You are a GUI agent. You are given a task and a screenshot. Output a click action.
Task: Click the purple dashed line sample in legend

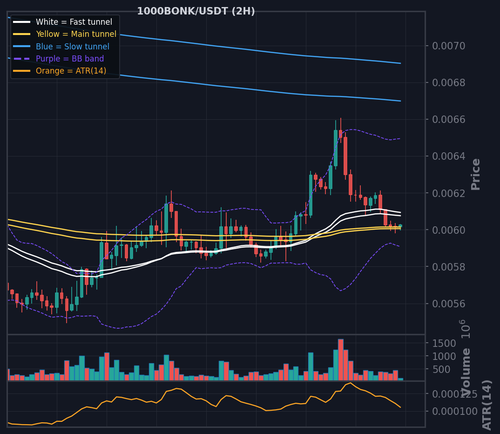click(22, 59)
